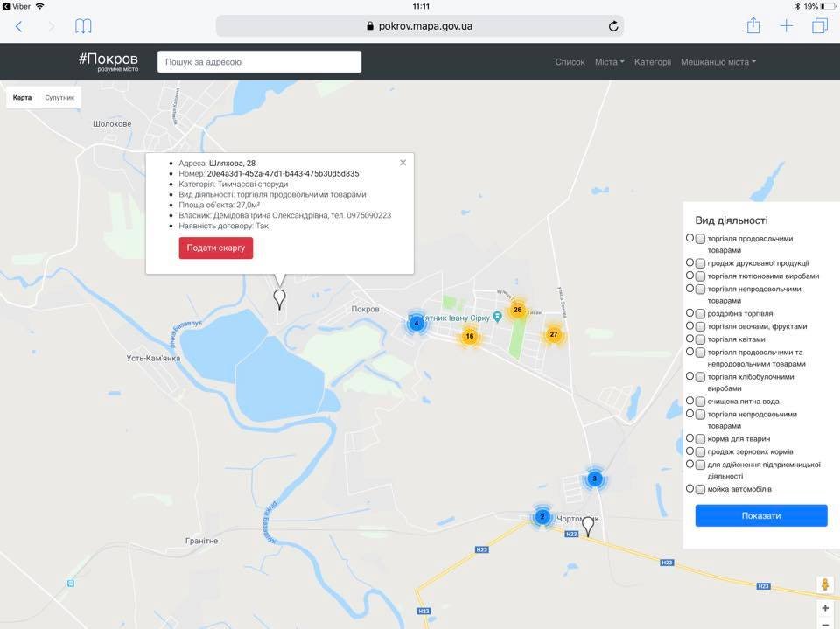Check 'торгівля квітами' filter
840x629 pixels.
(x=700, y=339)
